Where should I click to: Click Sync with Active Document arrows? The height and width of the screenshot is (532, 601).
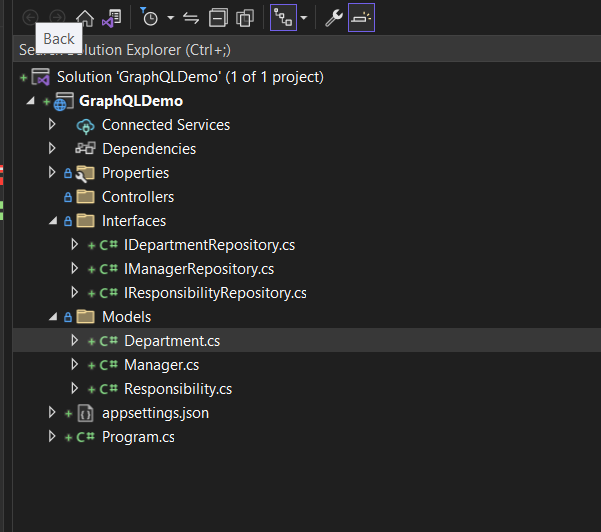coord(191,17)
